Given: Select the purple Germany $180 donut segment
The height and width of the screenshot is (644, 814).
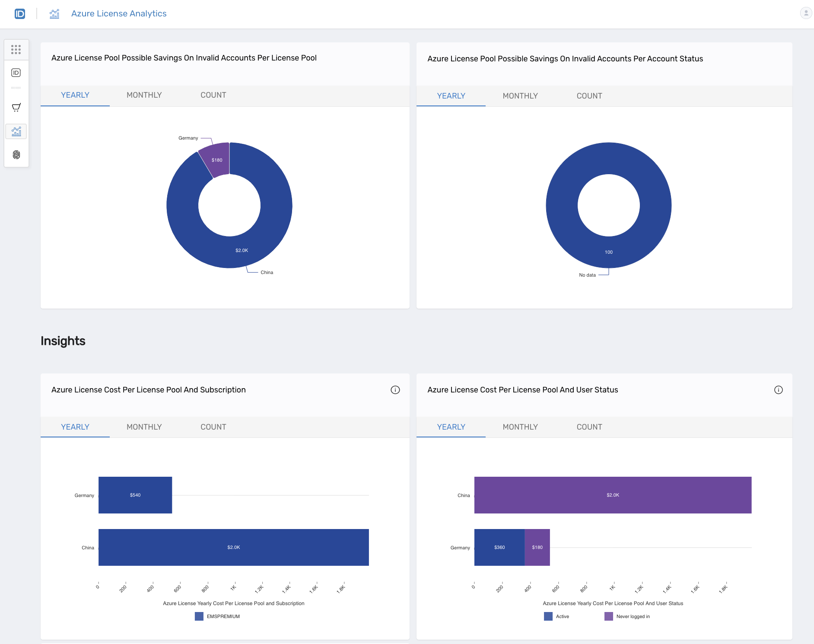Looking at the screenshot, I should [216, 159].
